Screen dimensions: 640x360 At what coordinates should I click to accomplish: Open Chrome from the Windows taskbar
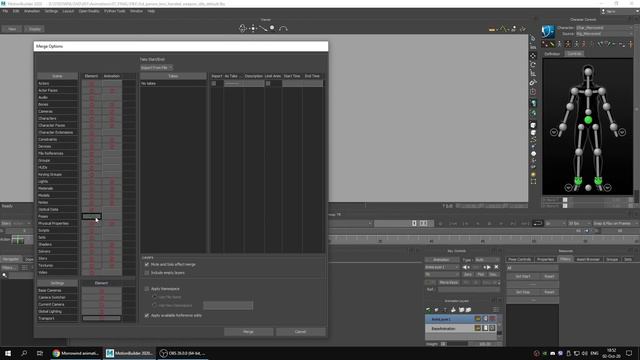pos(76,353)
